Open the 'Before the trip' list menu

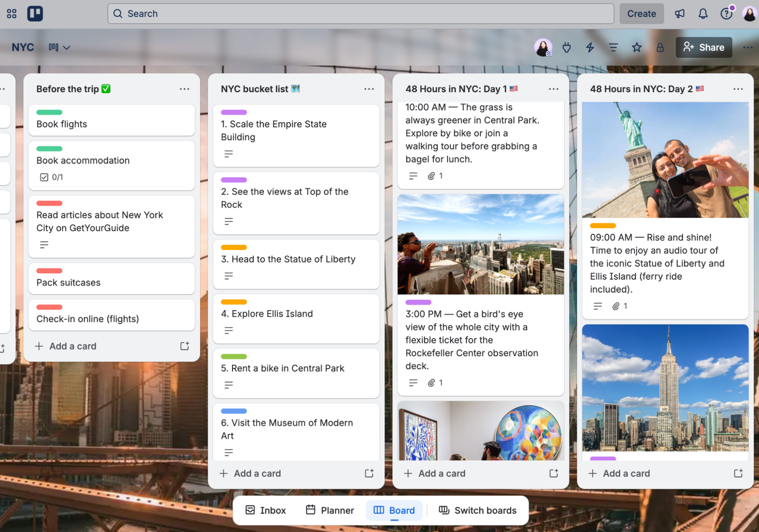[x=185, y=88]
